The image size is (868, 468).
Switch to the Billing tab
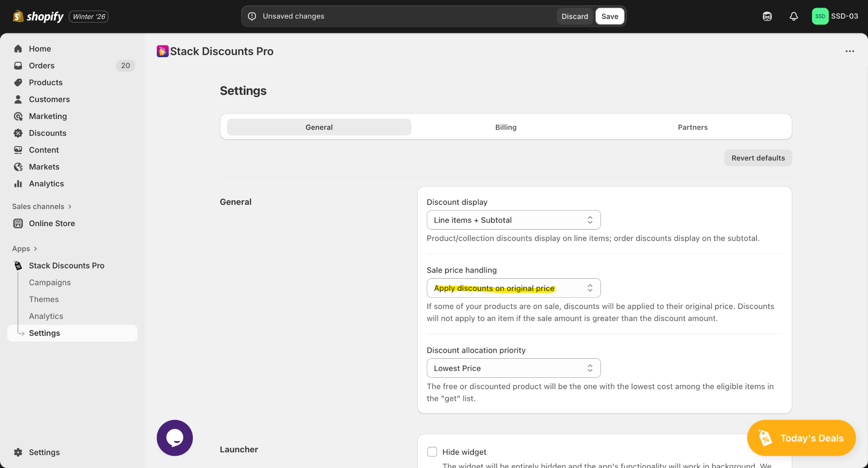click(506, 127)
